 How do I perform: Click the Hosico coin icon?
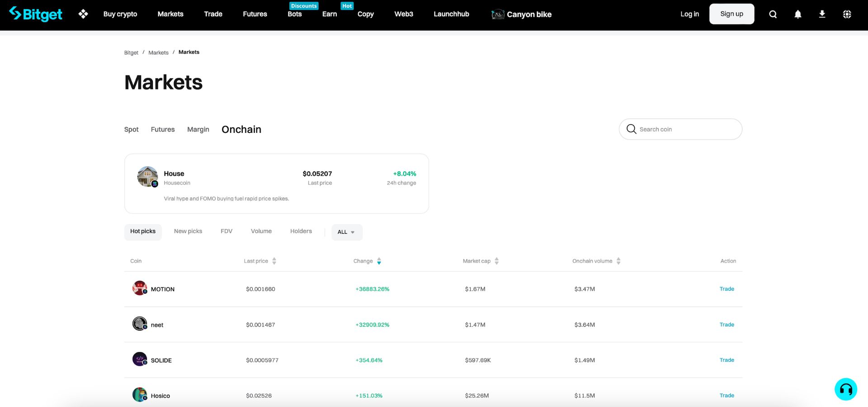coord(140,395)
